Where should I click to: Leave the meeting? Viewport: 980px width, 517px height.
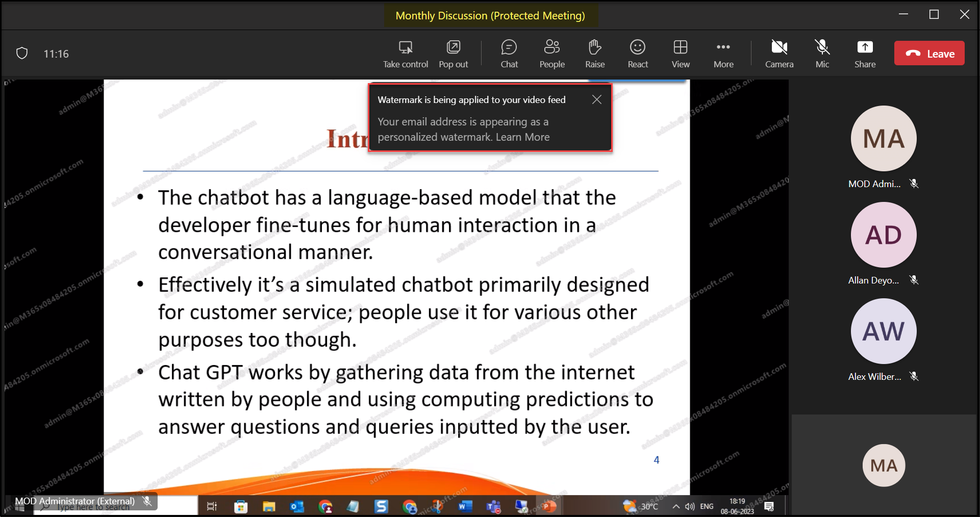point(929,54)
